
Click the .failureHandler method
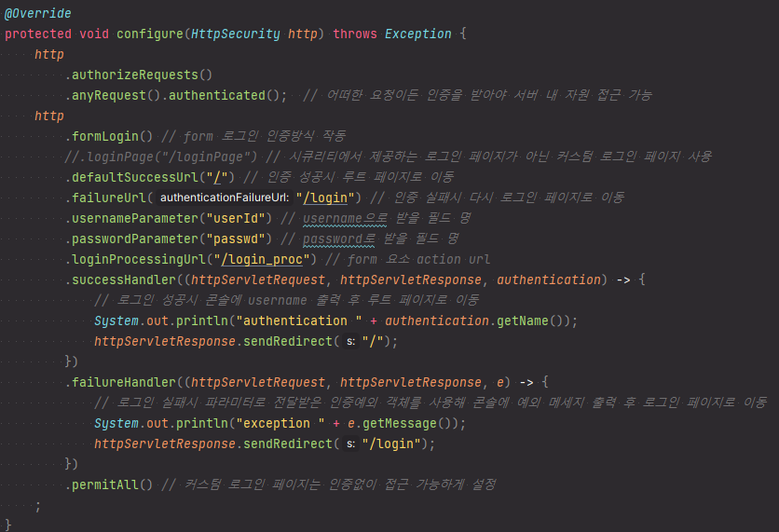120,382
